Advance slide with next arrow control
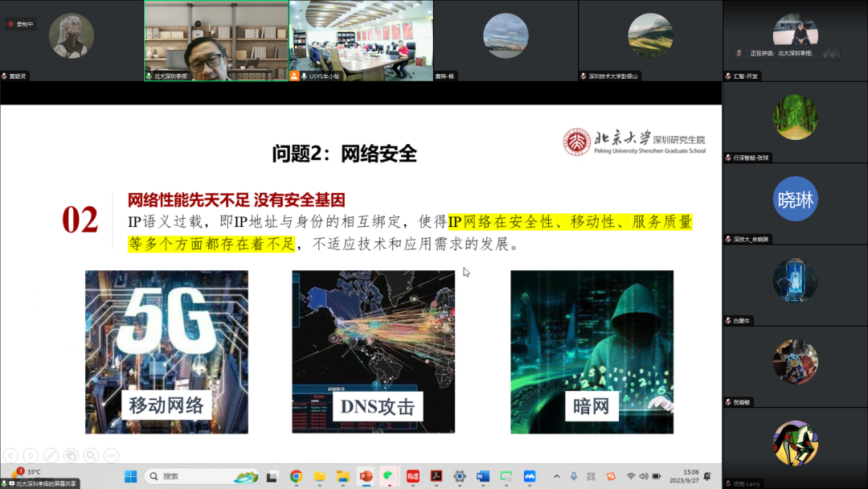 (x=31, y=455)
